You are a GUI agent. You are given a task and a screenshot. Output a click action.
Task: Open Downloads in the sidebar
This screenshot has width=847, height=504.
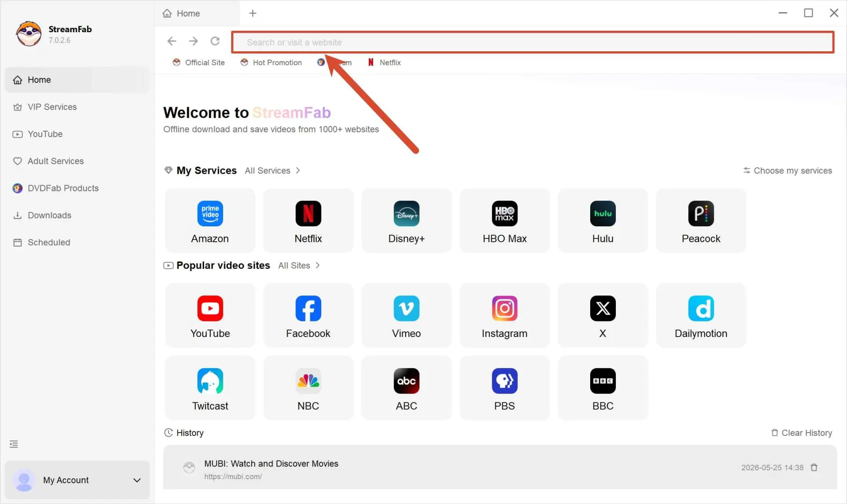(77, 215)
